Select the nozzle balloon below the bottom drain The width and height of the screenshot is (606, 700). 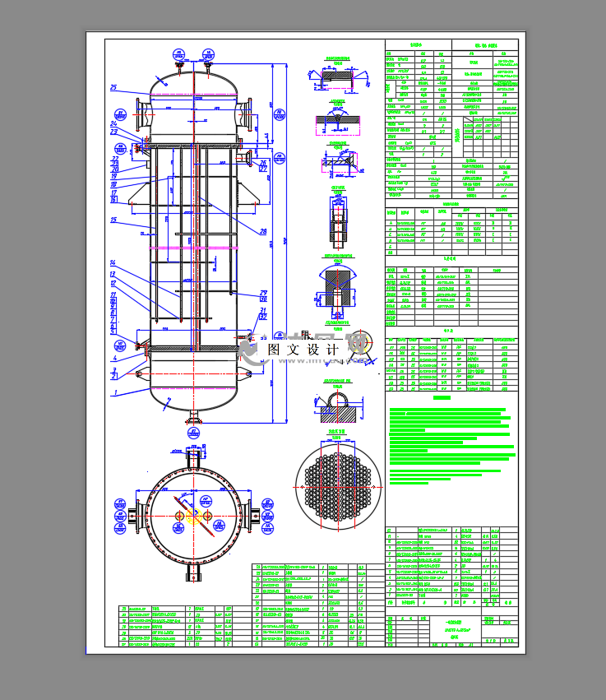click(x=194, y=432)
